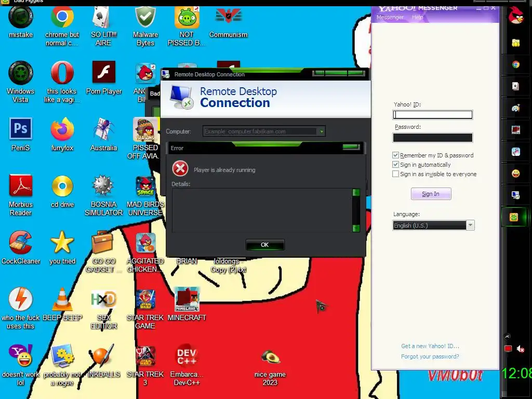
Task: Select the BEEP BEEP VLC cone icon
Action: tap(62, 304)
